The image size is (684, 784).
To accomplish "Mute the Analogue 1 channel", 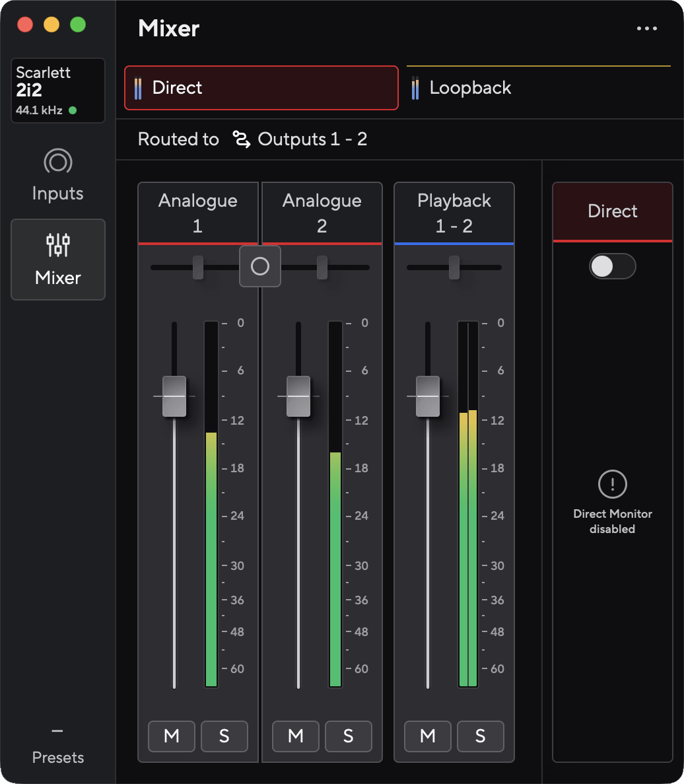I will [x=172, y=736].
